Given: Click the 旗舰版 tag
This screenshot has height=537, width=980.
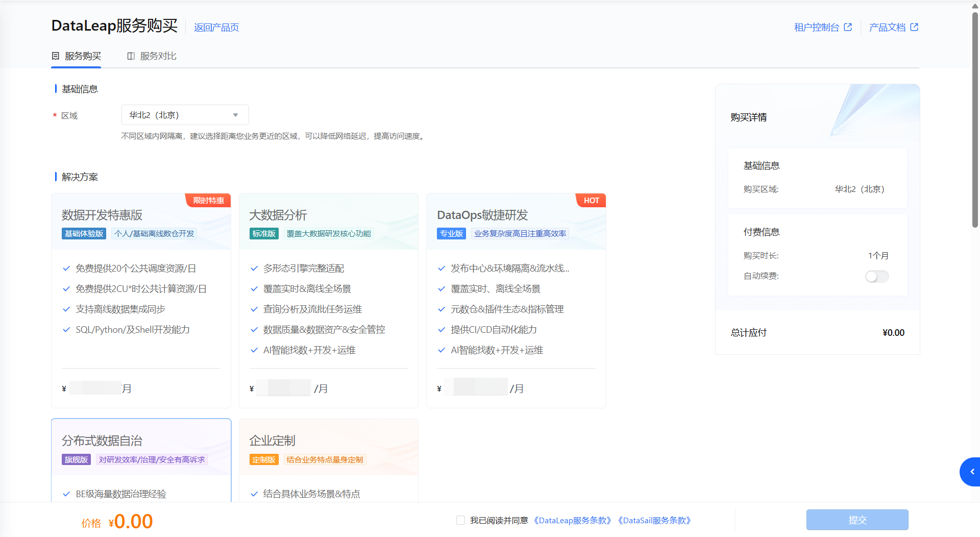Looking at the screenshot, I should 76,459.
